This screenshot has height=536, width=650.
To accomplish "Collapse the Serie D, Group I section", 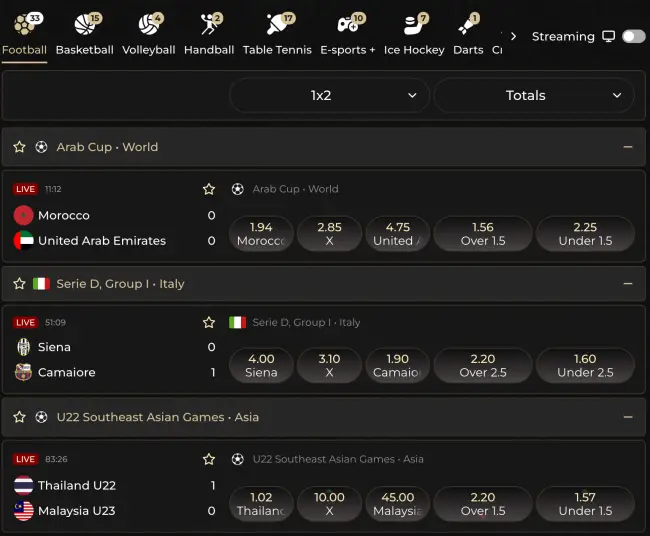I will pos(628,284).
